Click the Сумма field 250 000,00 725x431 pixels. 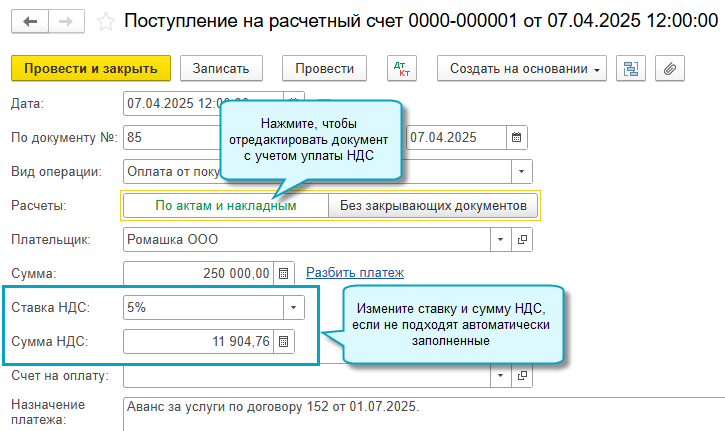pyautogui.click(x=198, y=273)
